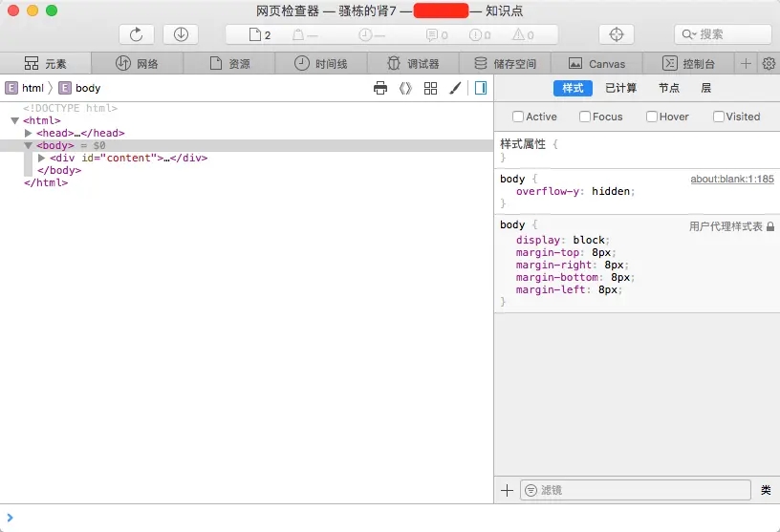
Task: Switch to the 控制台 tab
Action: tap(688, 64)
